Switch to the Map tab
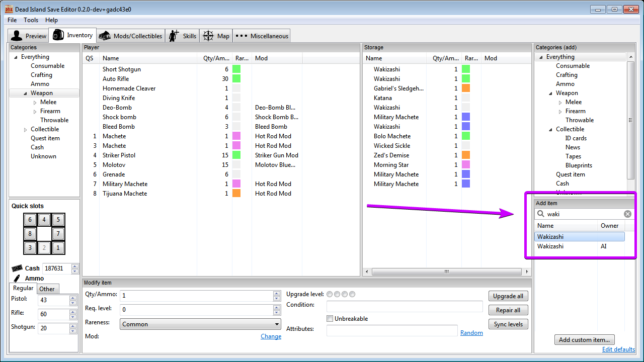 (216, 36)
